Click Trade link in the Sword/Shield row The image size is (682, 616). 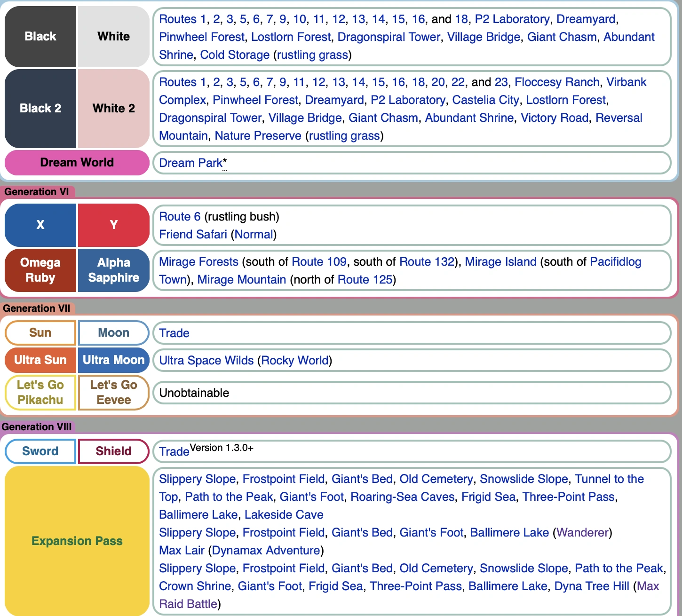(x=174, y=452)
